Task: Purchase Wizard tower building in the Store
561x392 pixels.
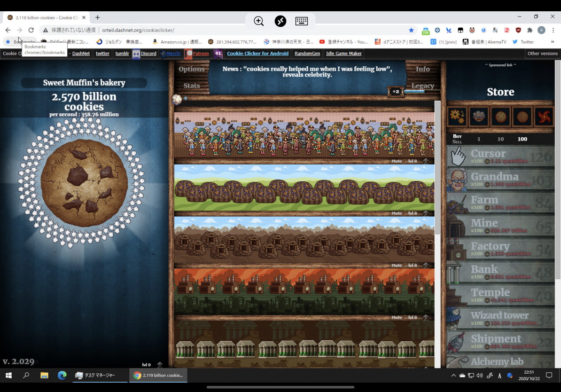Action: 500,318
